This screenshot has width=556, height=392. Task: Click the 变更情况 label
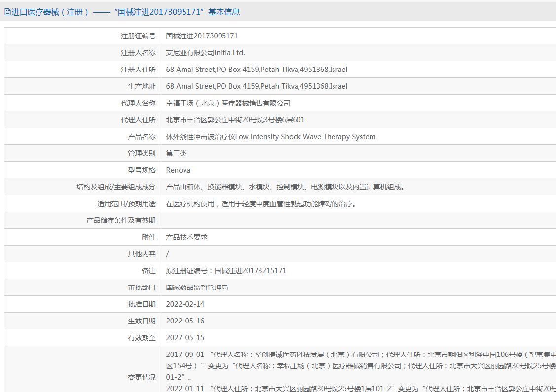[x=142, y=378]
